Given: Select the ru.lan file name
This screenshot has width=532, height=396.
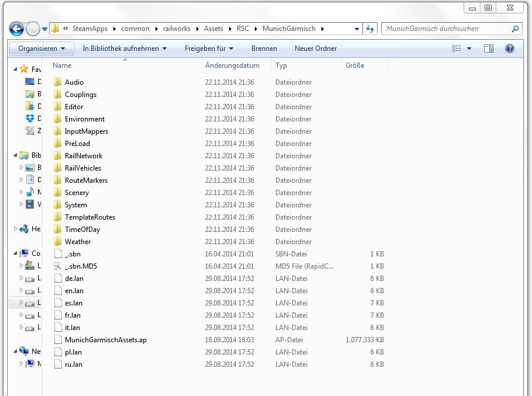Looking at the screenshot, I should point(73,364).
